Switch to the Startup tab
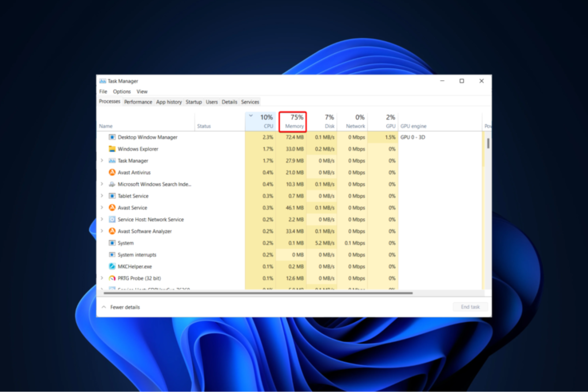Image resolution: width=588 pixels, height=392 pixels. tap(194, 102)
